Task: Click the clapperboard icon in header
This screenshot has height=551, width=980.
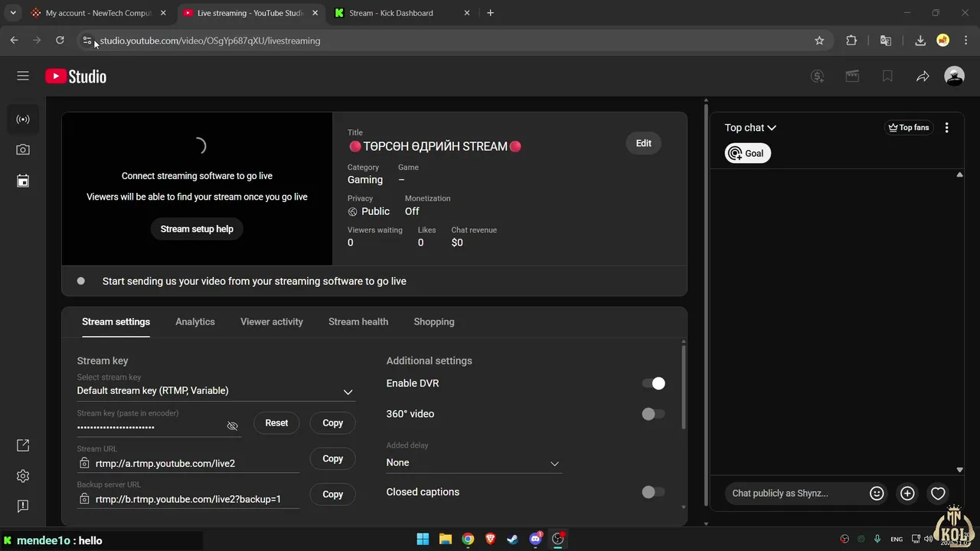Action: pyautogui.click(x=852, y=76)
